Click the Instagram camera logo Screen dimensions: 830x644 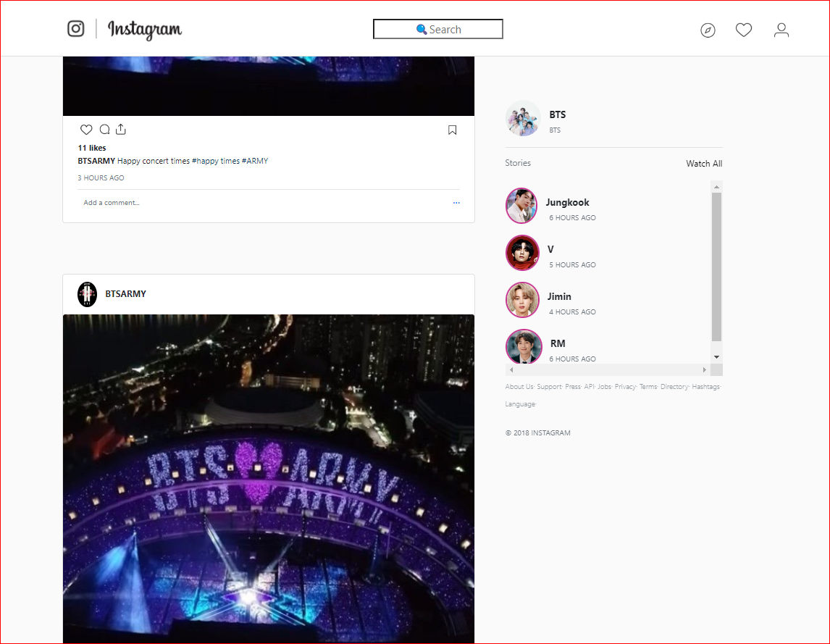[75, 28]
